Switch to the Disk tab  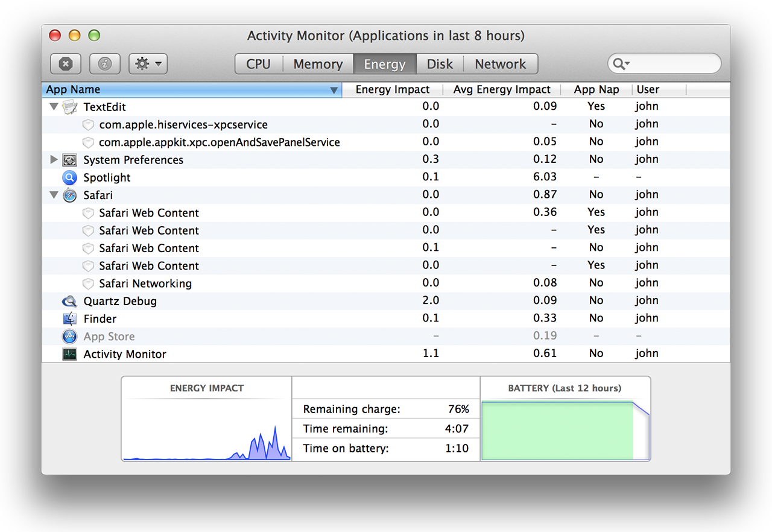[x=440, y=64]
